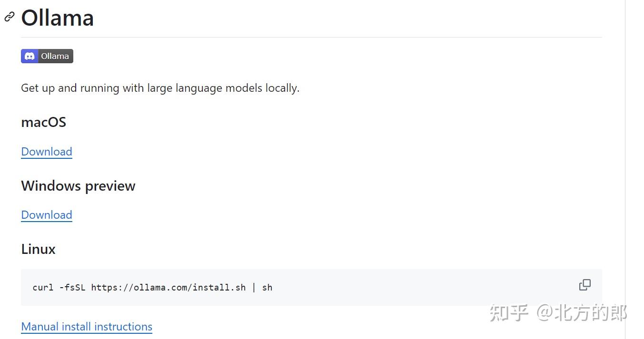The height and width of the screenshot is (339, 644).
Task: Click the Download link under macOS
Action: point(46,151)
